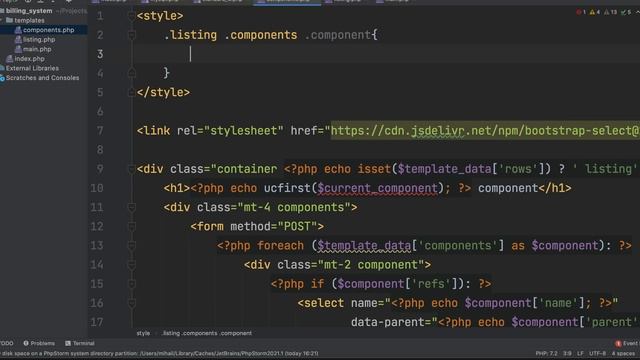Collapse the foreach fold on line 13
The height and width of the screenshot is (360, 640).
tap(131, 246)
